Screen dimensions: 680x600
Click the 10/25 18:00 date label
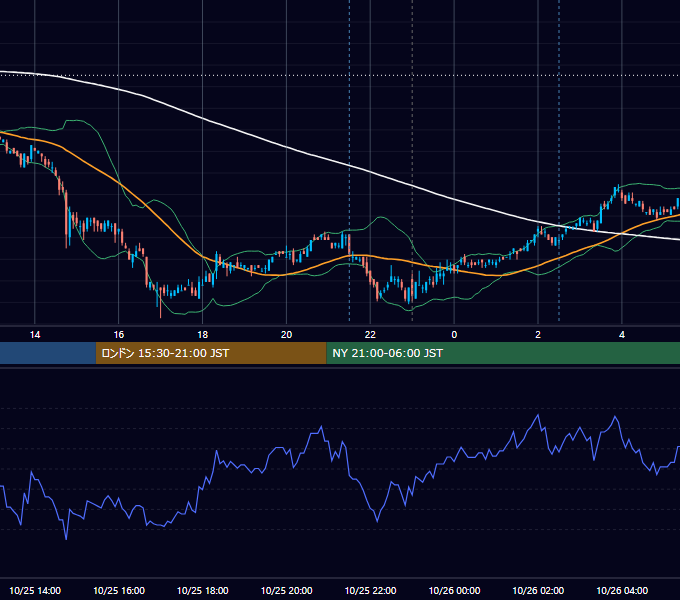[x=203, y=590]
